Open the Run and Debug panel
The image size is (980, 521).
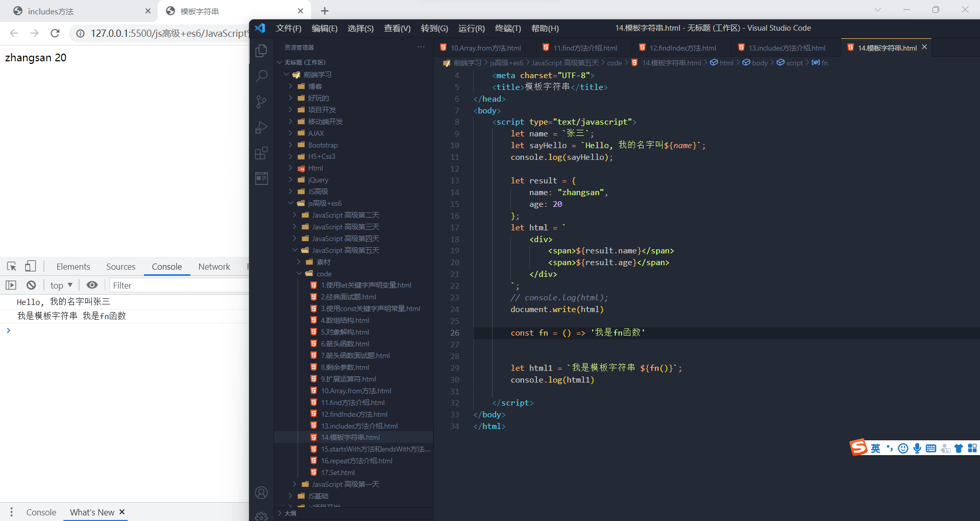point(261,127)
